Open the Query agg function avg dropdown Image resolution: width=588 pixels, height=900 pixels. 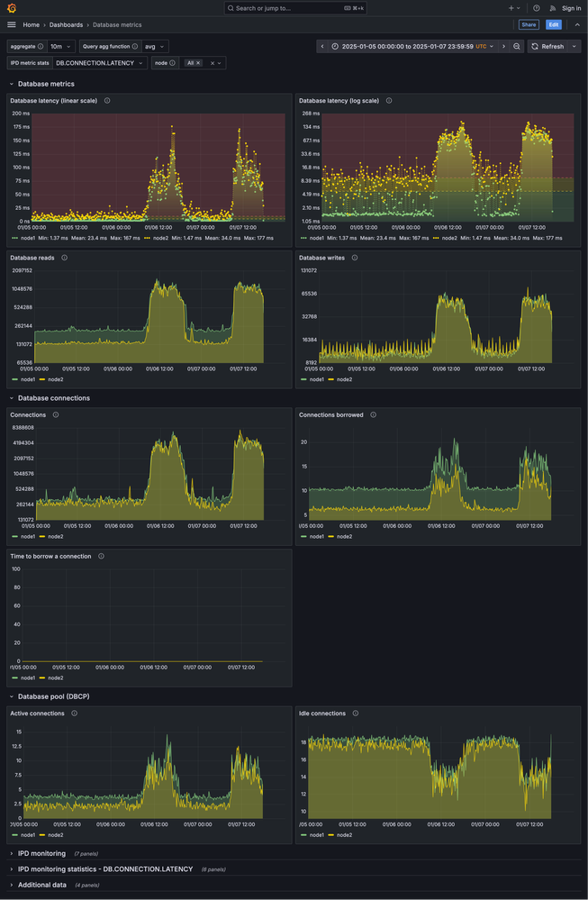point(154,47)
